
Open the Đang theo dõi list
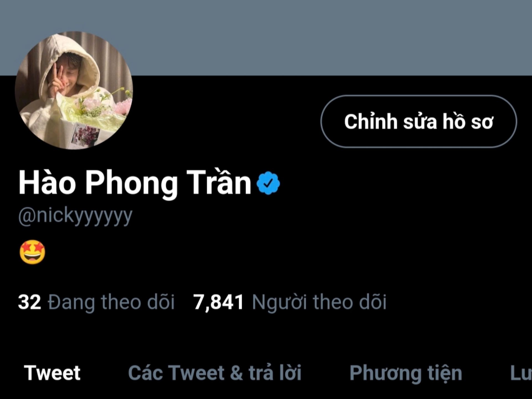pos(111,302)
